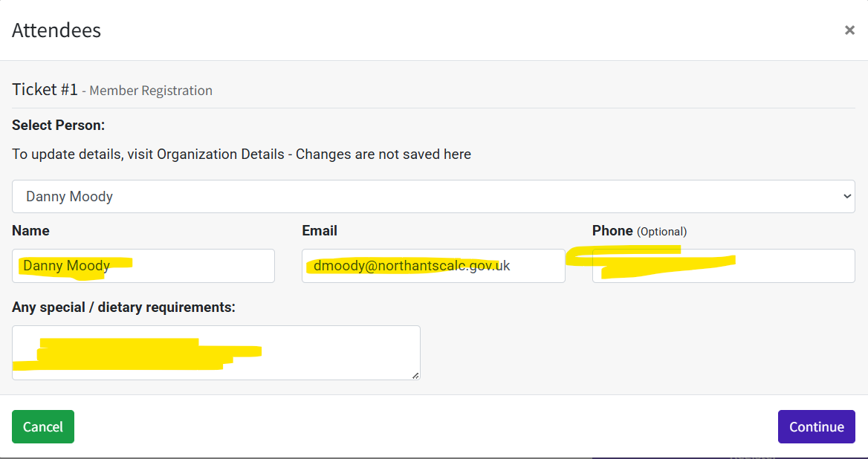Click the green Cancel button
This screenshot has height=459, width=868.
click(x=43, y=427)
